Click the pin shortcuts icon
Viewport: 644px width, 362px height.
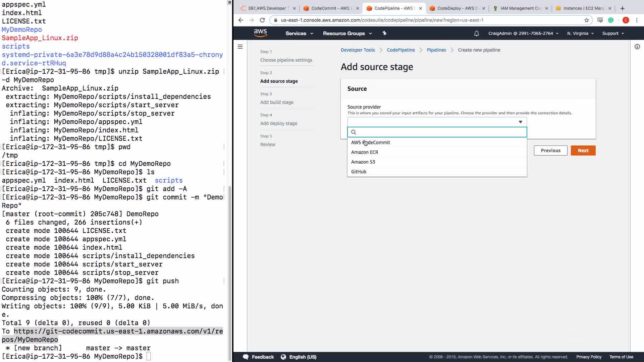[384, 33]
